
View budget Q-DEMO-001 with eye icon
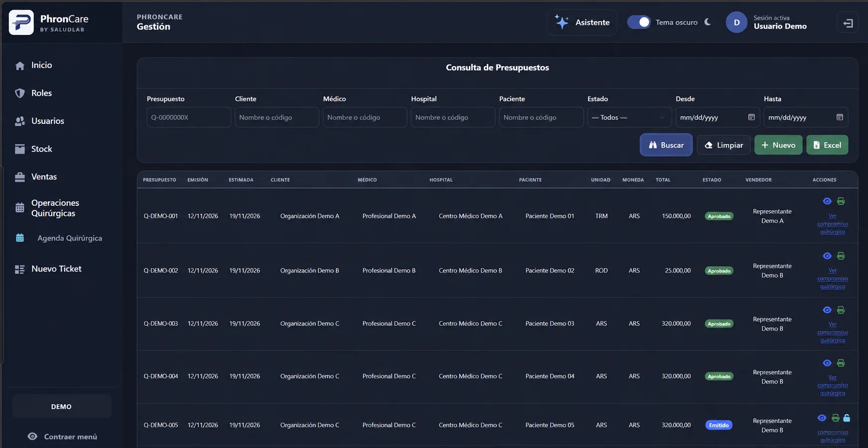(827, 201)
